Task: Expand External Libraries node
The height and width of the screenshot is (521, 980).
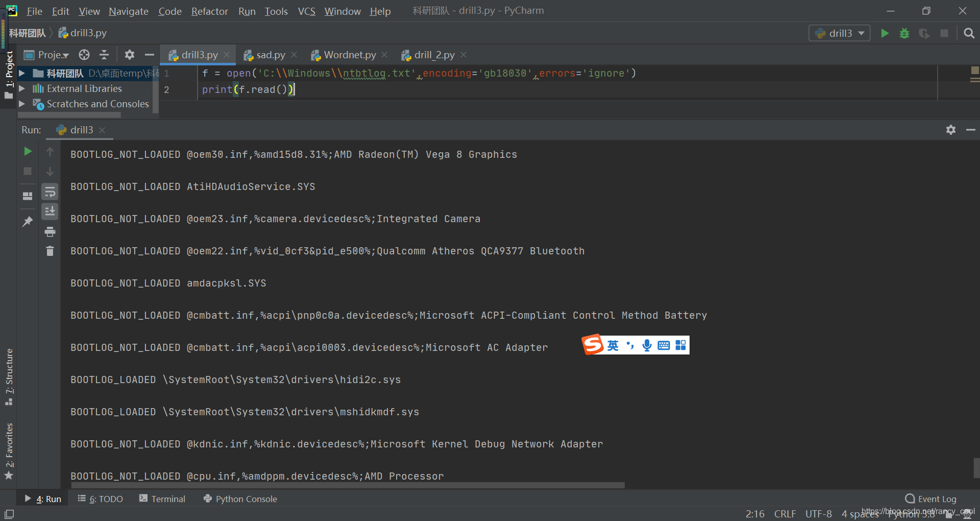Action: (x=22, y=88)
